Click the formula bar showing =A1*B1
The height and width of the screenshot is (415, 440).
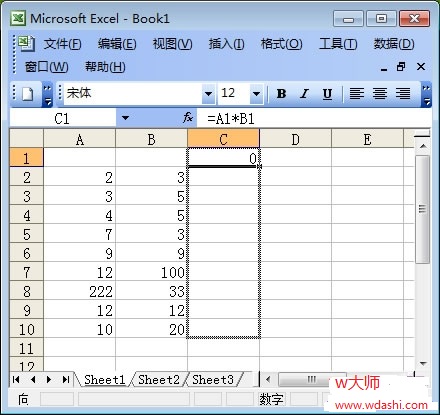click(x=313, y=118)
